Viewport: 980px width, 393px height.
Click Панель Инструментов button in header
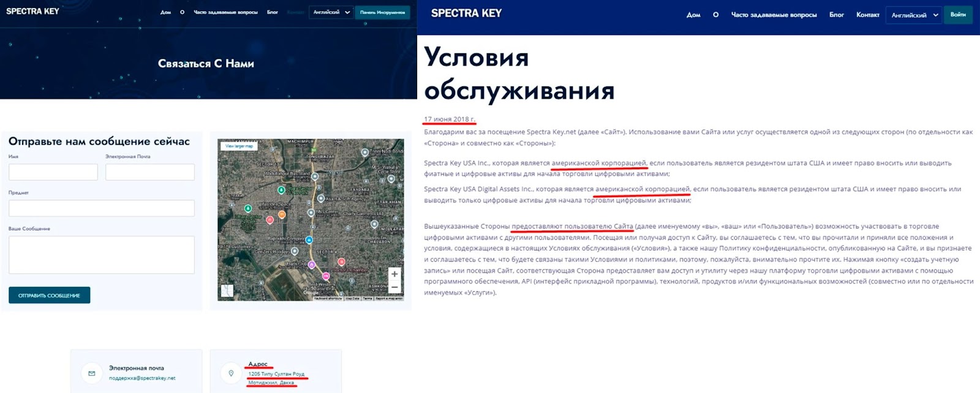[x=383, y=12]
